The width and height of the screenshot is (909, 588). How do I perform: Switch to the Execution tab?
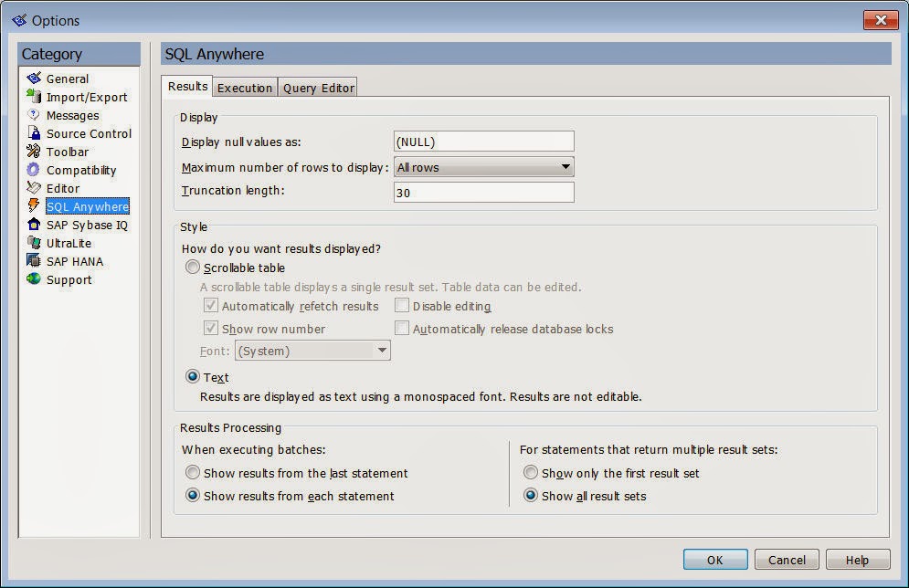coord(244,87)
